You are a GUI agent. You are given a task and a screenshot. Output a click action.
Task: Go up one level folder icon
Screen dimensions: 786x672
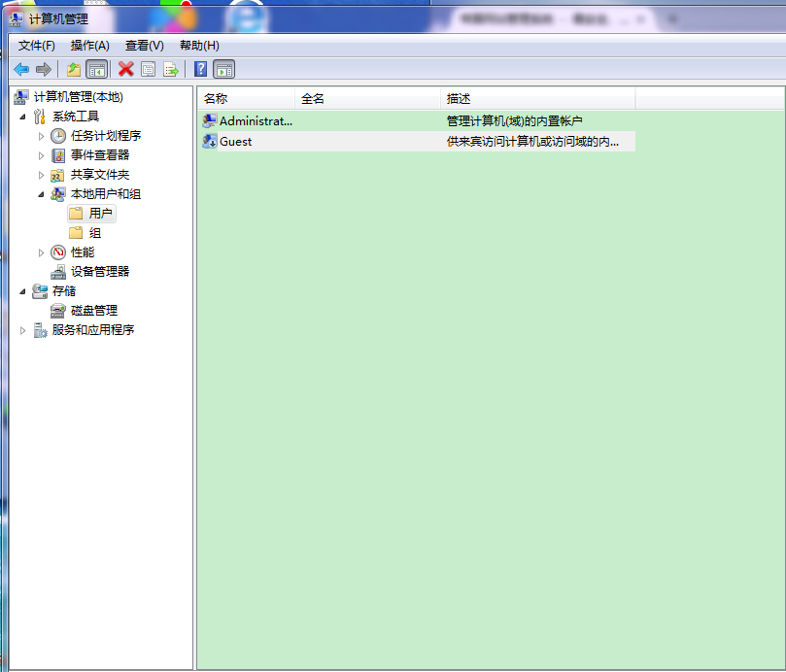(74, 69)
